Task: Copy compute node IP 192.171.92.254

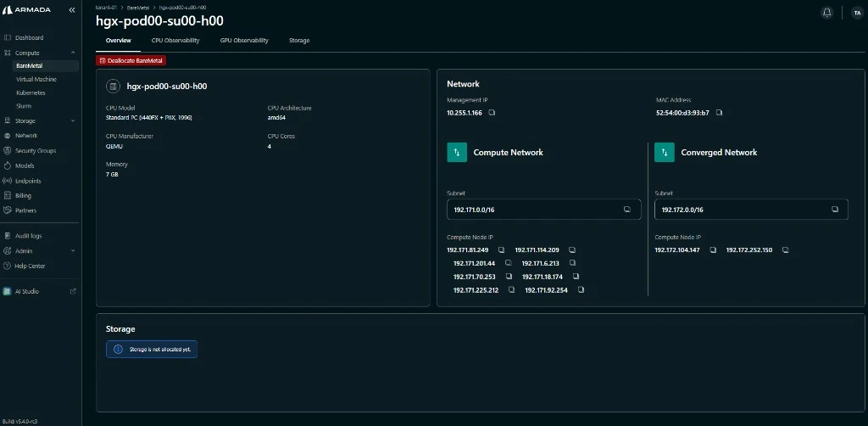Action: pyautogui.click(x=581, y=289)
